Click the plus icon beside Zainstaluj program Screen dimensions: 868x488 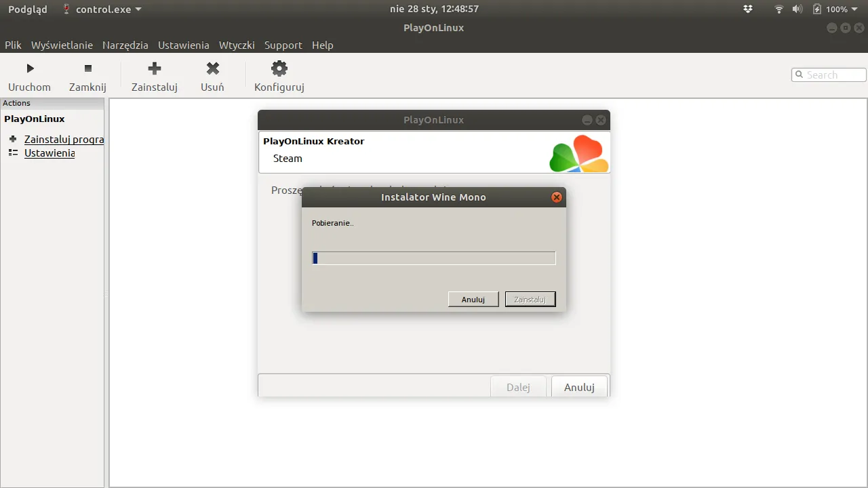[13, 139]
